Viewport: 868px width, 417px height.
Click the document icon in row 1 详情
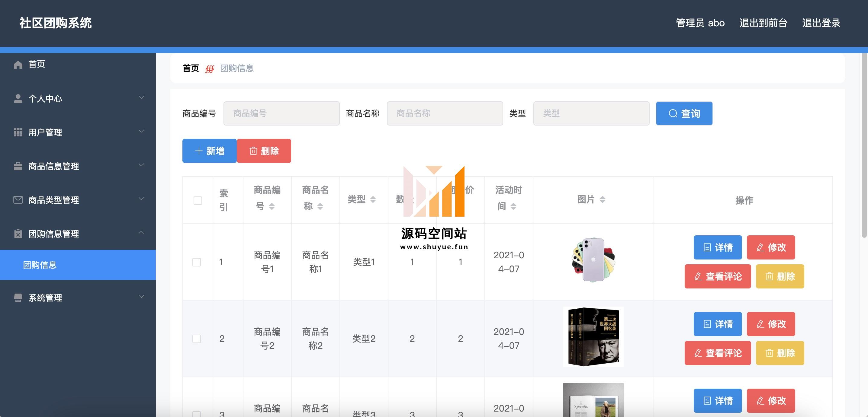click(x=707, y=248)
